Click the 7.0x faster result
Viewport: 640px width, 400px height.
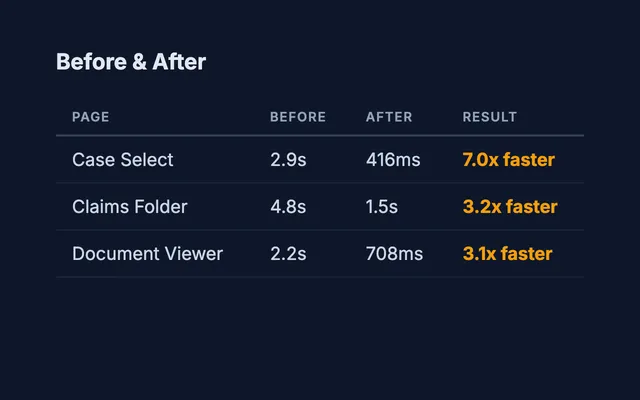508,160
